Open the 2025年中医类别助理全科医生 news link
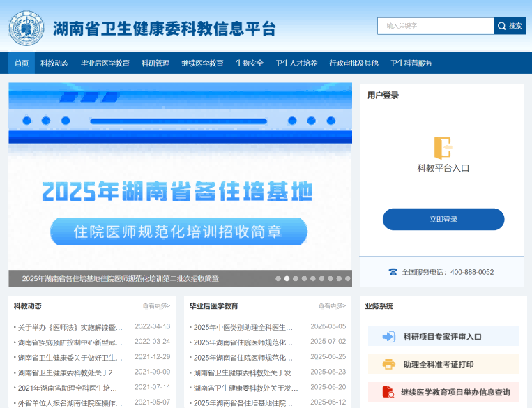The image size is (532, 408). 243,327
